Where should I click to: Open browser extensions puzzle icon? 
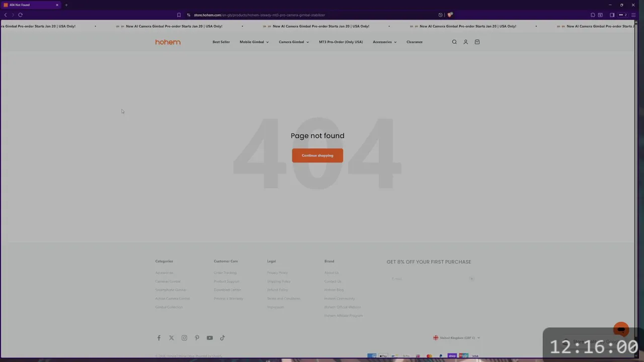coord(593,15)
